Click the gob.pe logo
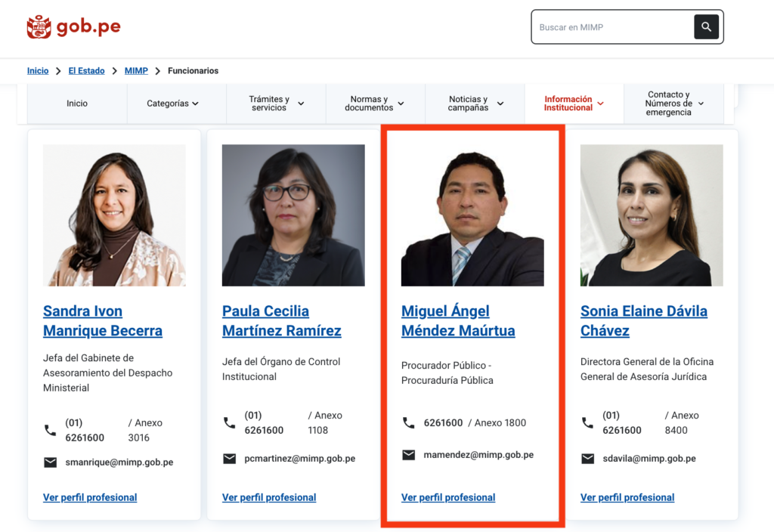 tap(73, 27)
